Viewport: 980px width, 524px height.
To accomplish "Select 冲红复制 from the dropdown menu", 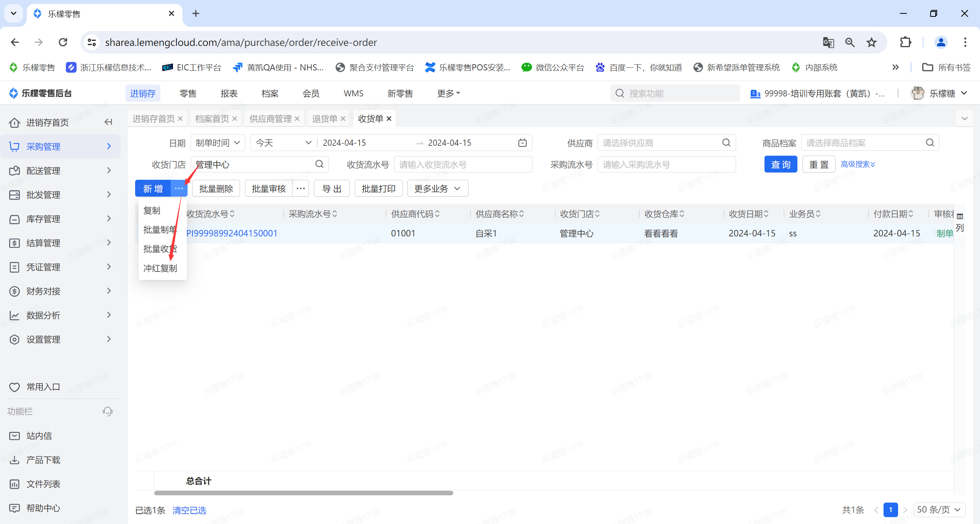I will point(160,268).
